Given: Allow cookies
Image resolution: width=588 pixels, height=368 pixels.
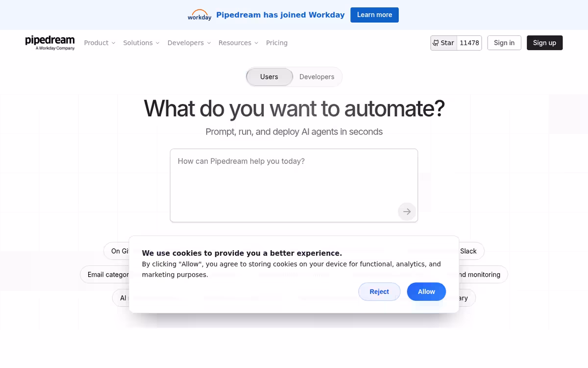Looking at the screenshot, I should 426,291.
